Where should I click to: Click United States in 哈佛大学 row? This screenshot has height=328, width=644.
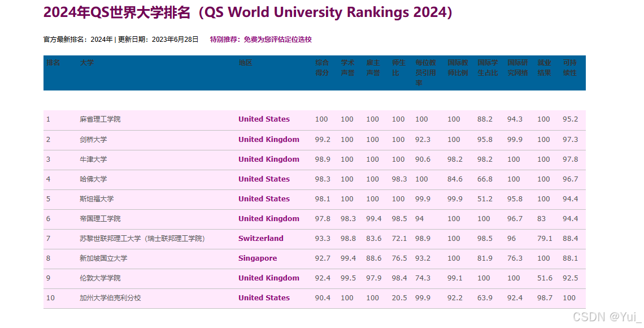pos(264,179)
